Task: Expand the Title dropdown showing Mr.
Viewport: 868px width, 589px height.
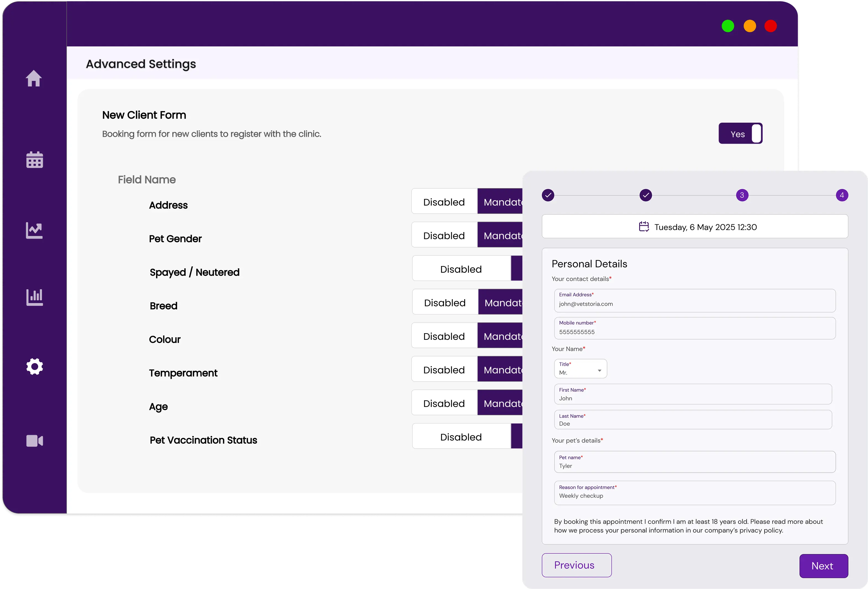Action: [x=581, y=369]
